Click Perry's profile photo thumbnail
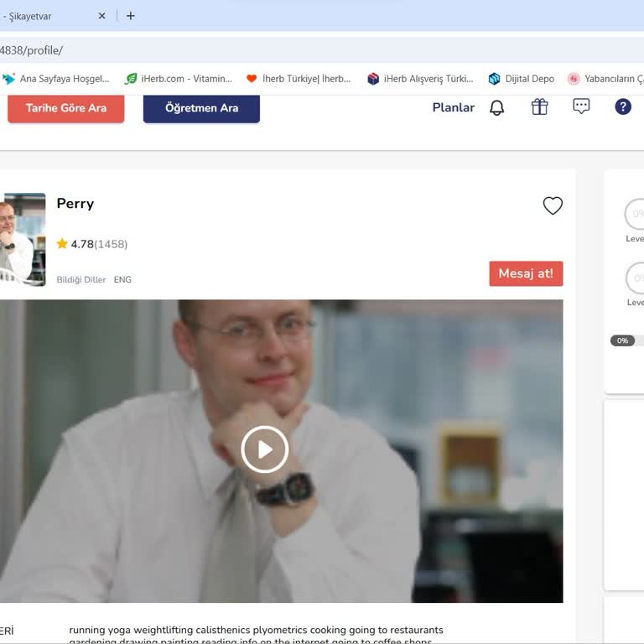Viewport: 644px width, 644px height. [x=23, y=240]
